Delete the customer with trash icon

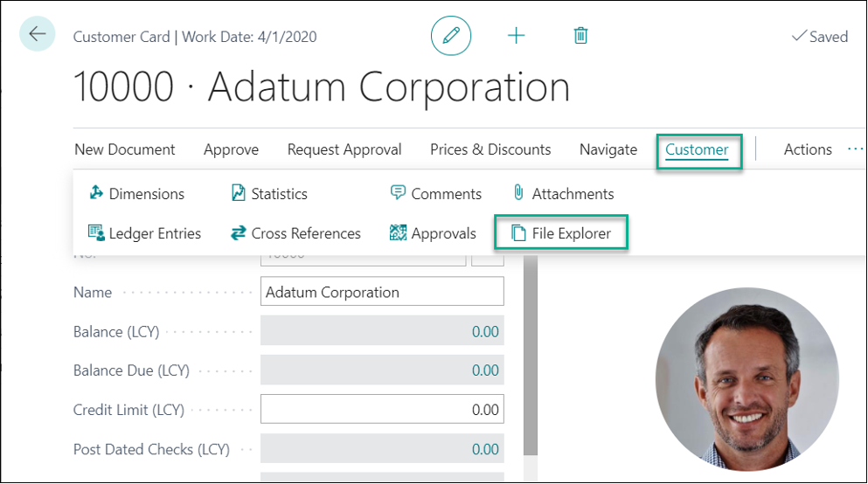point(580,36)
